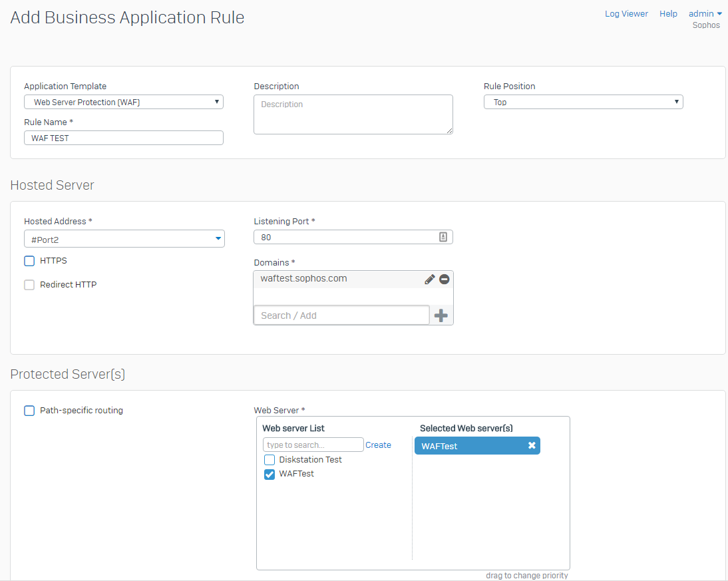
Task: Edit the waftest.sophos.com domain with pencil icon
Action: coord(429,279)
